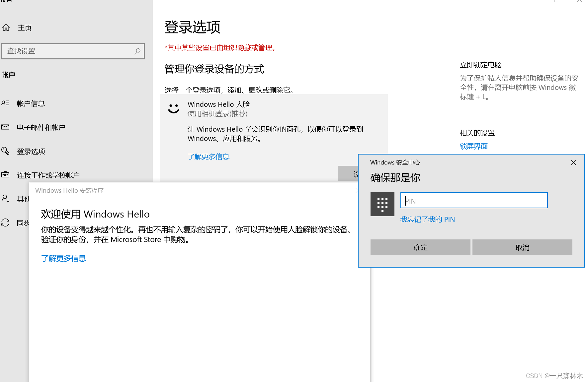This screenshot has width=588, height=382.
Task: Click the Home icon in Settings sidebar
Action: click(x=6, y=28)
